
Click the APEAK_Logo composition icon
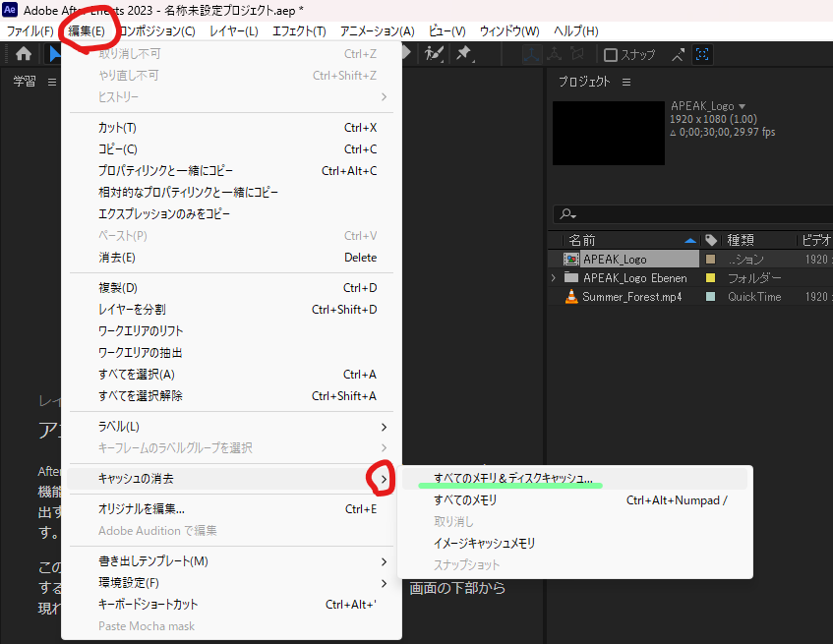[x=571, y=260]
